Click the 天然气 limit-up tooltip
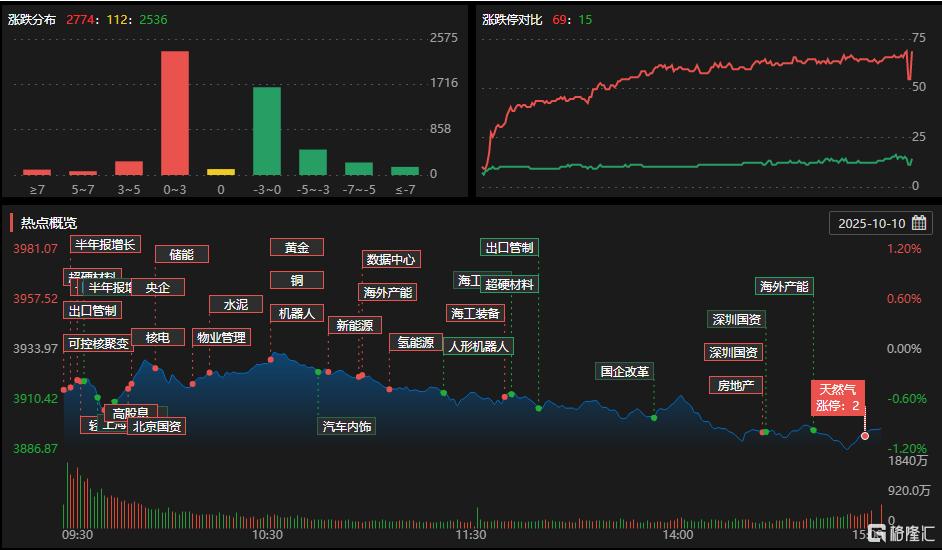The height and width of the screenshot is (550, 942). 838,397
